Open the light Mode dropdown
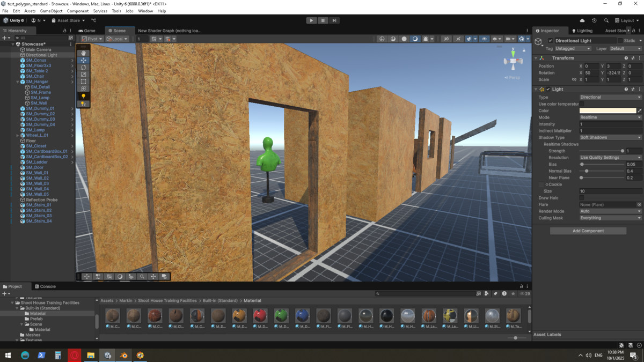Screen dimensions: 644x362 [x=610, y=117]
